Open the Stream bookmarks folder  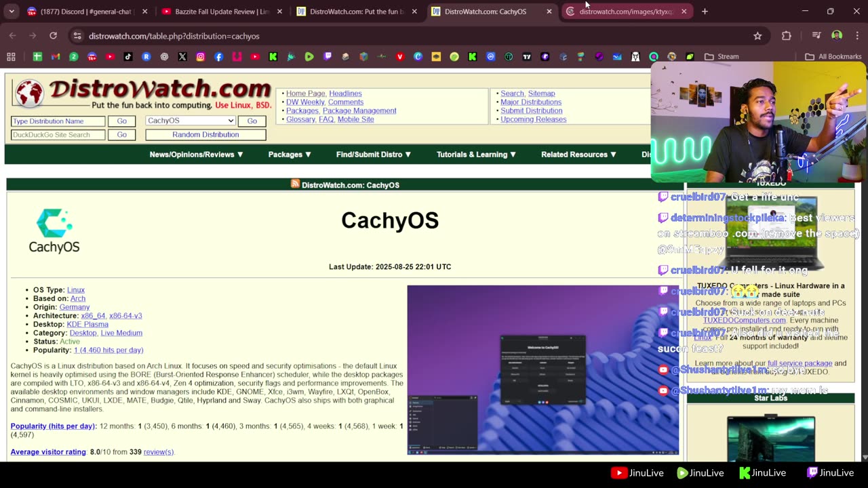pyautogui.click(x=722, y=57)
